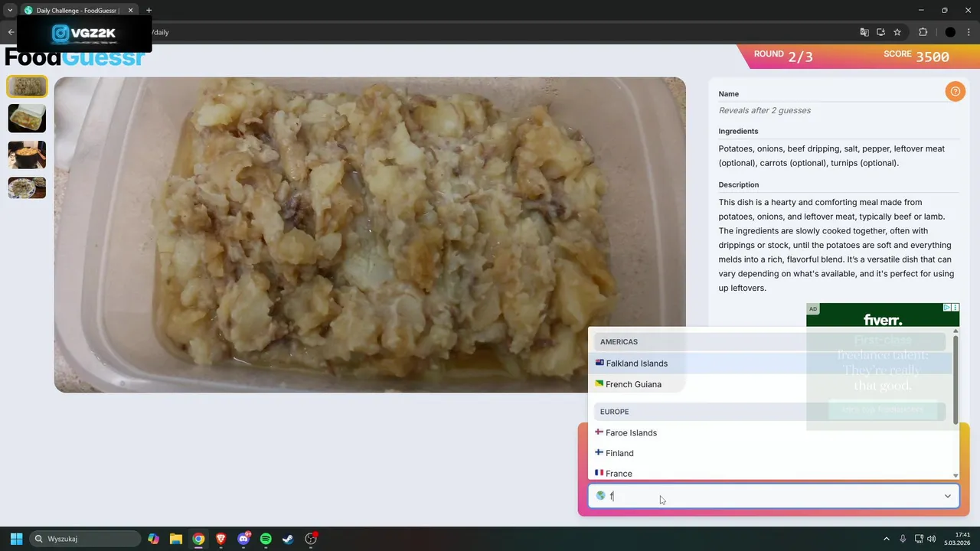Select Faroe Islands from the list
Viewport: 980px width, 551px height.
click(770, 432)
